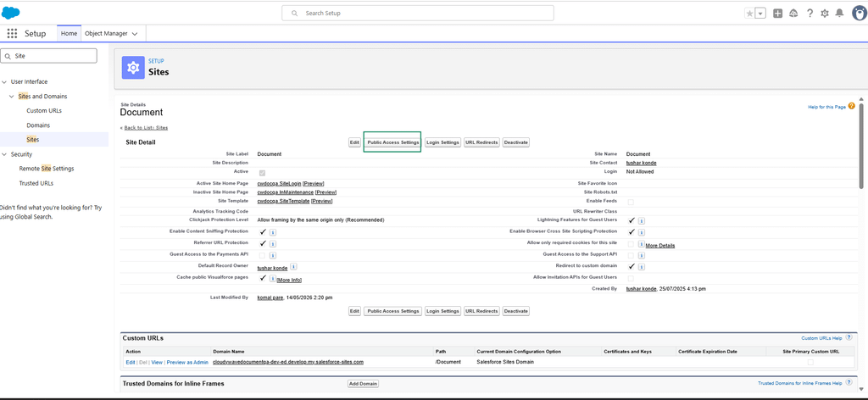Click the Site Primary Custom URL checkbox

810,362
